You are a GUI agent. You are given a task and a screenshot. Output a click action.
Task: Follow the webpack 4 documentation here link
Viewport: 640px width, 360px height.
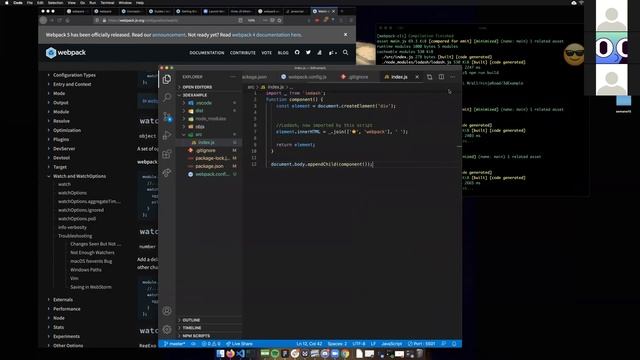click(x=267, y=35)
